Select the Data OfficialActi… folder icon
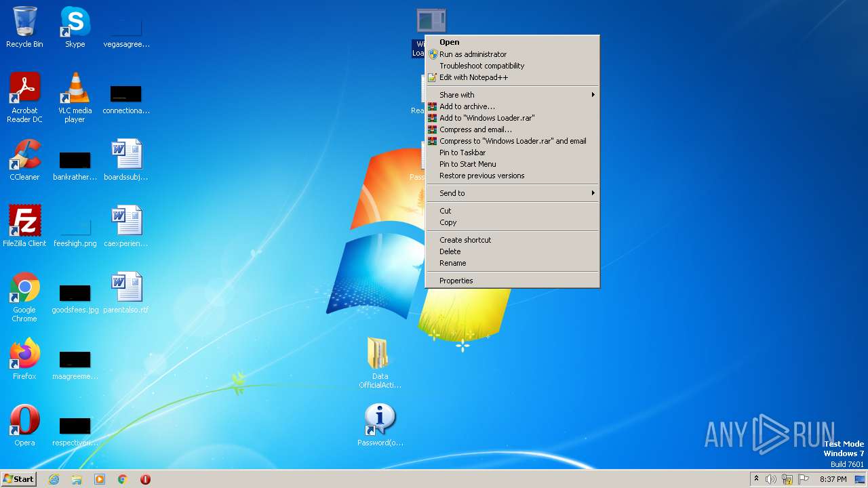 click(380, 363)
